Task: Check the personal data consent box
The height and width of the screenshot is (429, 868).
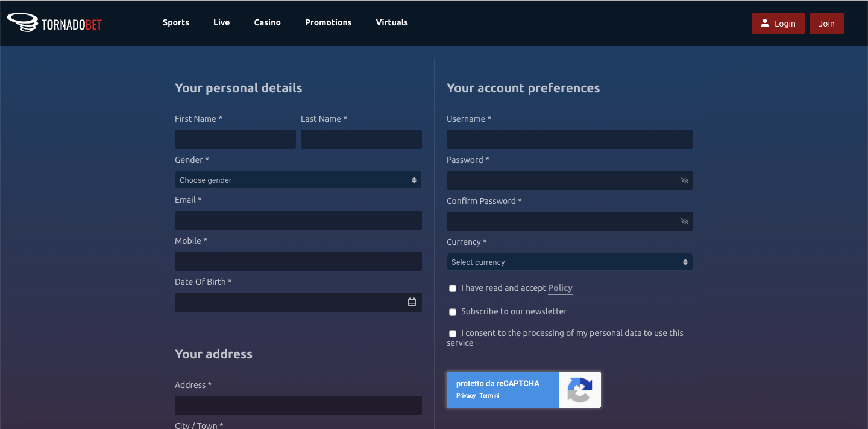Action: (453, 334)
